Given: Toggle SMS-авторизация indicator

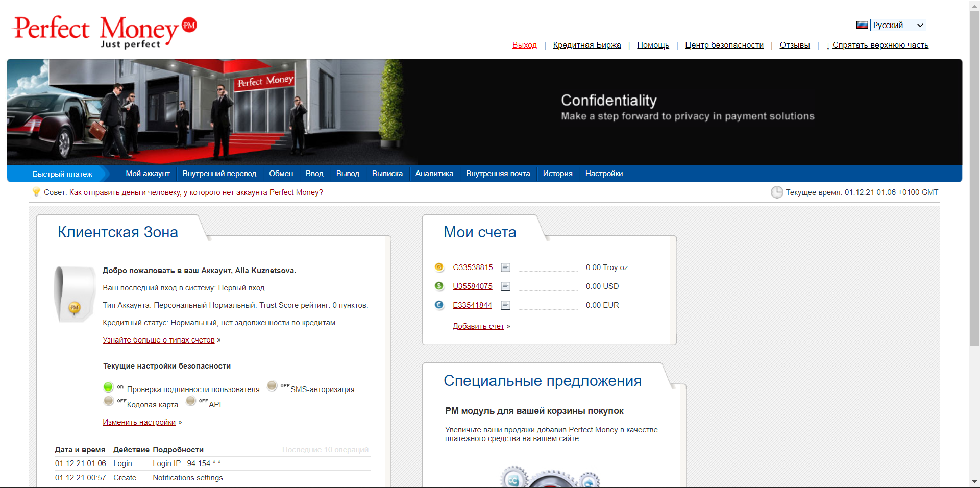Looking at the screenshot, I should coord(272,385).
